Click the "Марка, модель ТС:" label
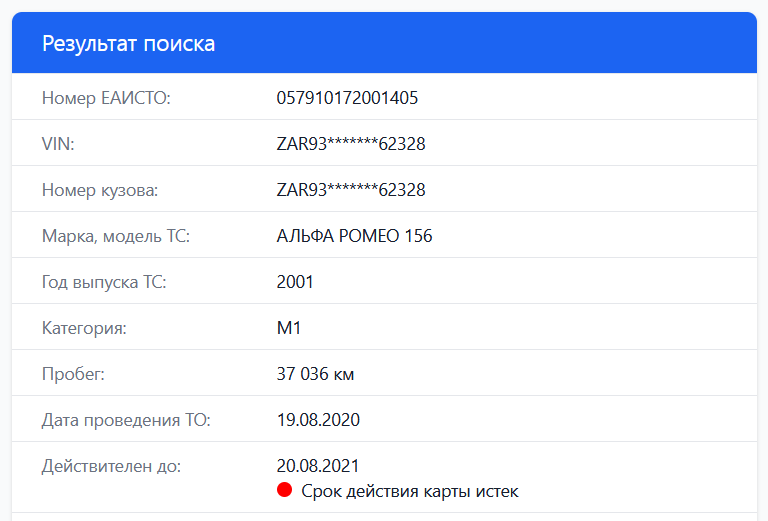Image resolution: width=768 pixels, height=521 pixels. (116, 236)
